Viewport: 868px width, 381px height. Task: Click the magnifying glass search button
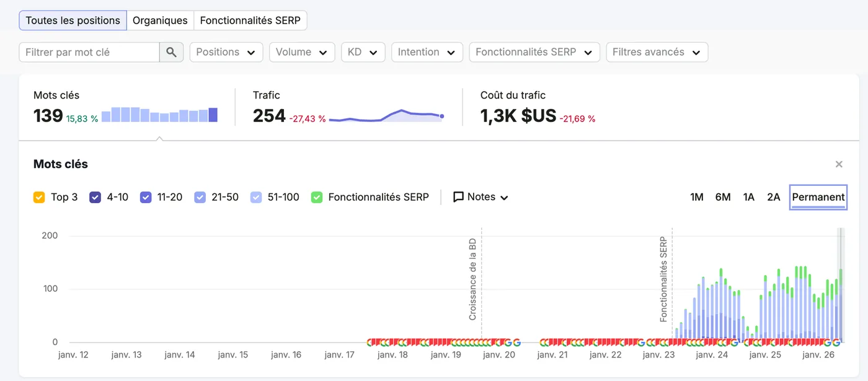coord(172,52)
